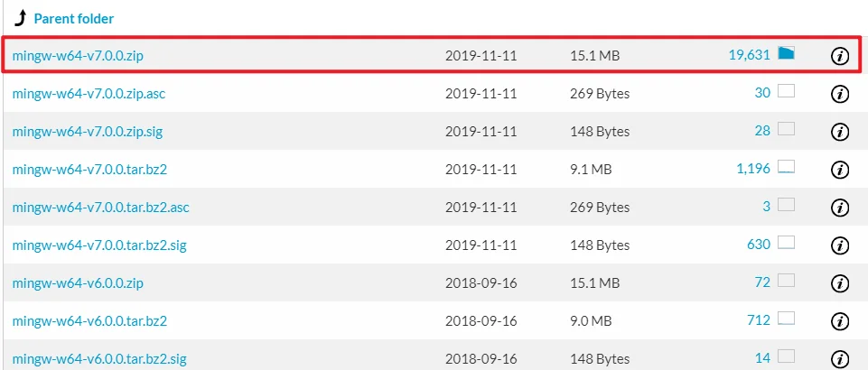The image size is (868, 370).
Task: Open the mingw-w64-v7.0.0.zip.asc signature link
Action: 89,94
